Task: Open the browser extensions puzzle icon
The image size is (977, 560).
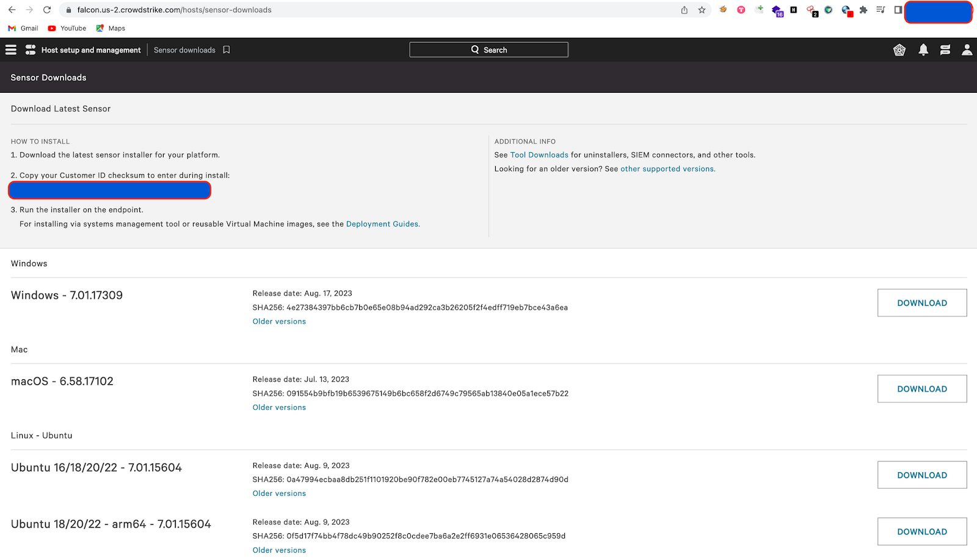Action: [863, 10]
